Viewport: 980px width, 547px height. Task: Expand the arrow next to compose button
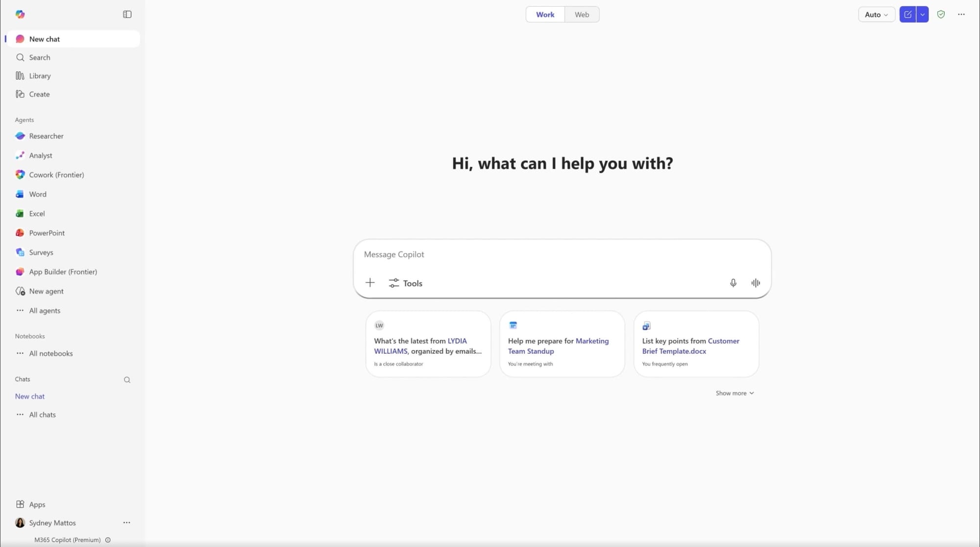pyautogui.click(x=922, y=14)
